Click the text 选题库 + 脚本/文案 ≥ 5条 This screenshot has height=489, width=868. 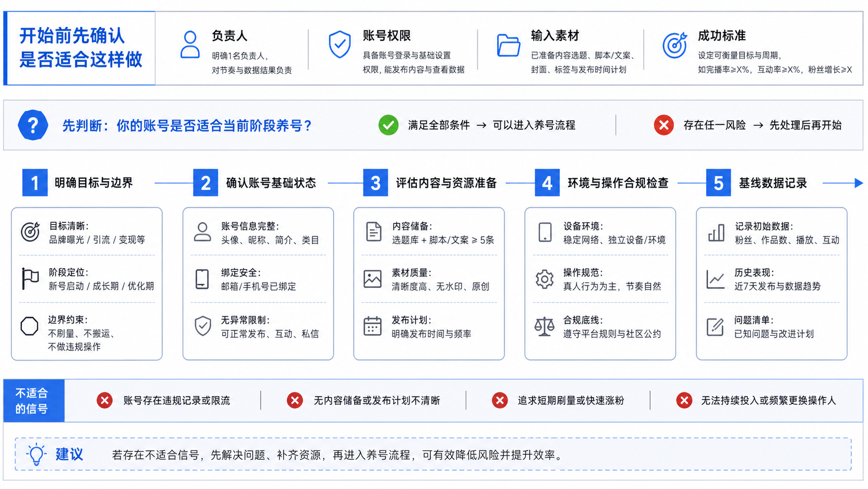click(443, 240)
